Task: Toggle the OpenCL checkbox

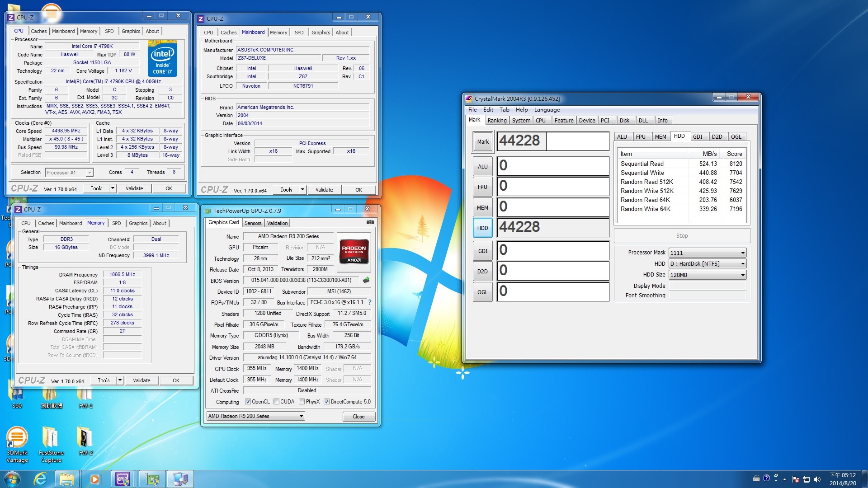Action: click(248, 402)
